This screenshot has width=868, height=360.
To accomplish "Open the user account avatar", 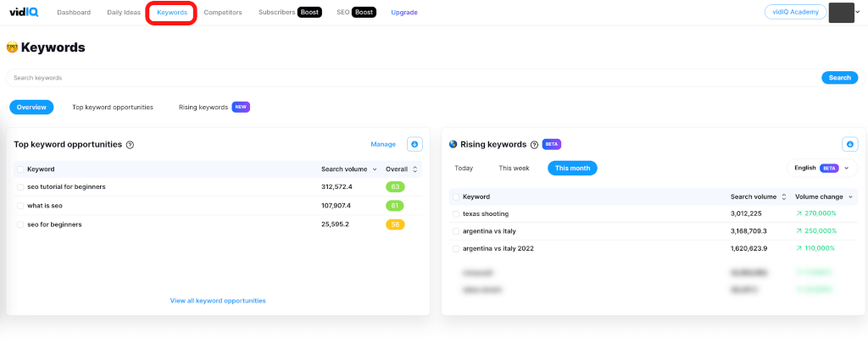I will 842,12.
